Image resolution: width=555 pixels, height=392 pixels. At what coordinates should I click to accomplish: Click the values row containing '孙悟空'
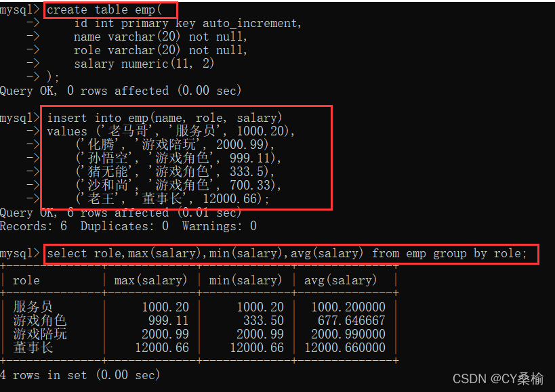point(178,158)
